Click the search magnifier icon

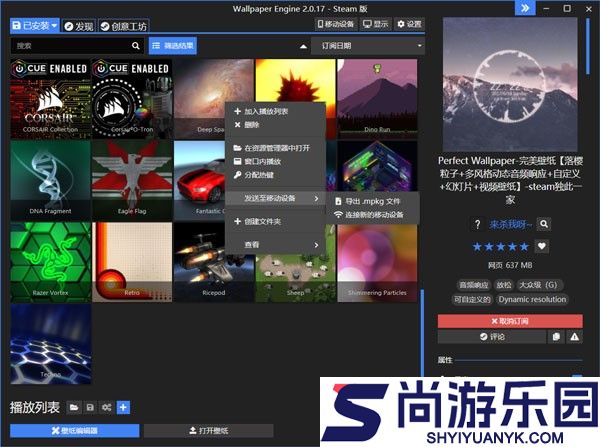136,46
